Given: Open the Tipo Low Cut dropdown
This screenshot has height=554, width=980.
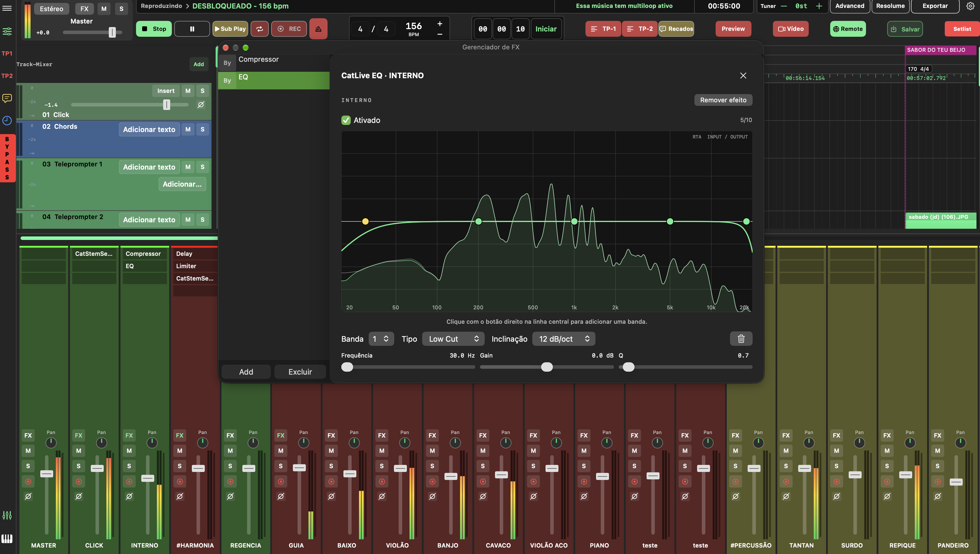Looking at the screenshot, I should (453, 338).
